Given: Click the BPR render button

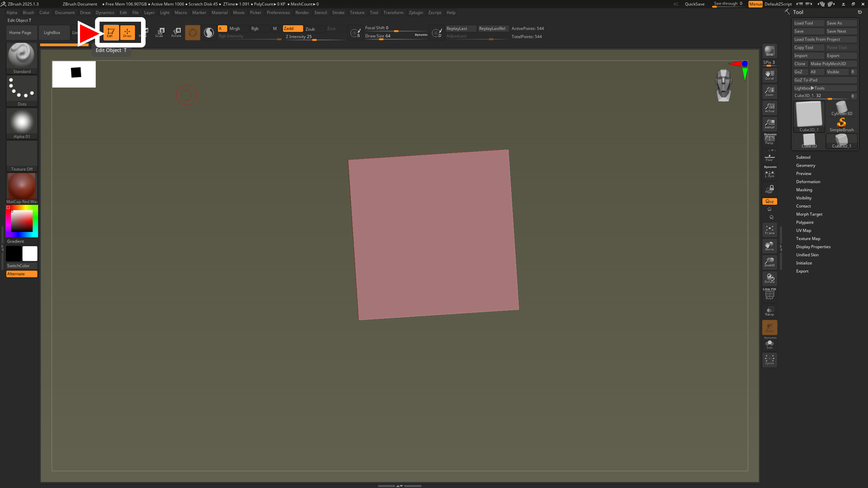Looking at the screenshot, I should point(769,52).
